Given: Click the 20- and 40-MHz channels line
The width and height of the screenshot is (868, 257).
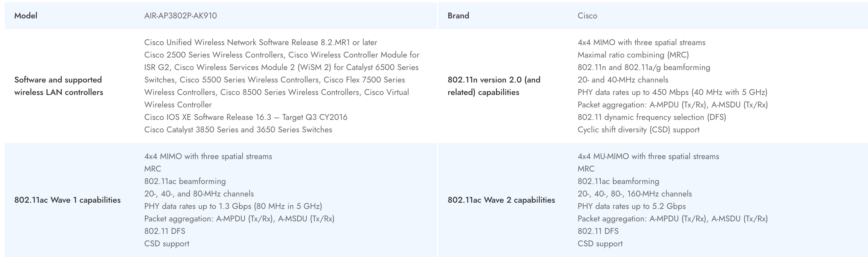Looking at the screenshot, I should coord(623,80).
